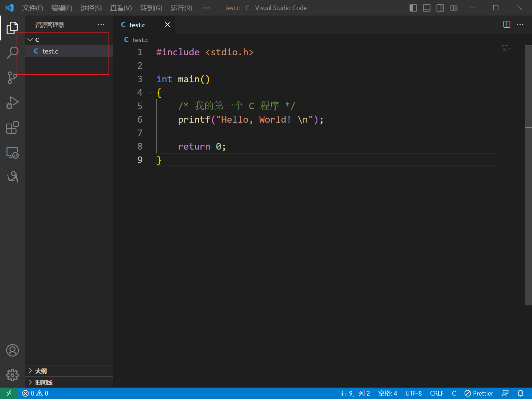Open the 查看(V) menu
Image resolution: width=532 pixels, height=399 pixels.
click(x=121, y=8)
